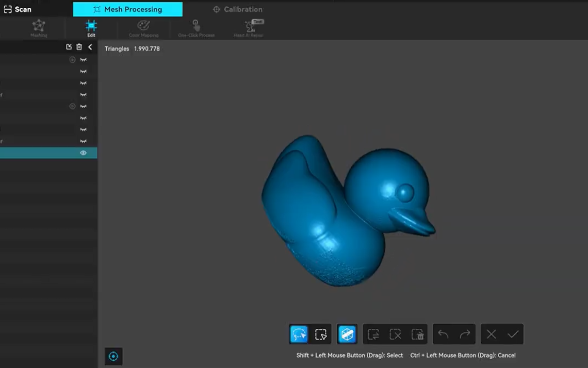
Task: Click the delete selected area icon
Action: (417, 334)
